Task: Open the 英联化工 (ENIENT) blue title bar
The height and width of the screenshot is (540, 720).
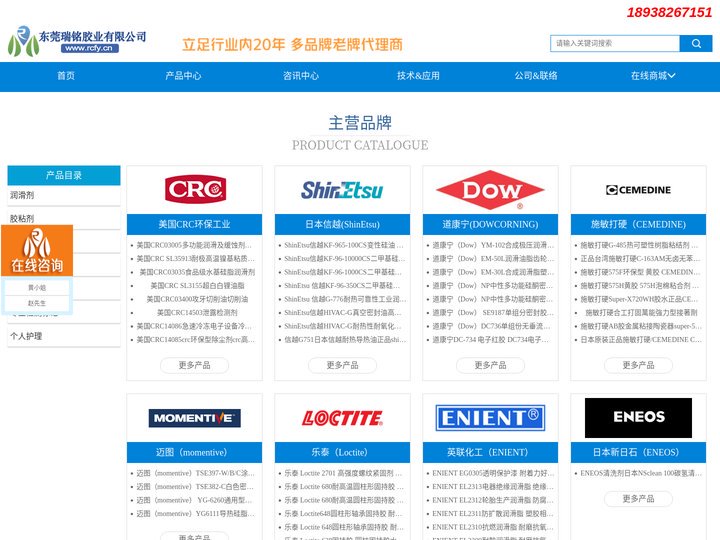Action: 490,452
